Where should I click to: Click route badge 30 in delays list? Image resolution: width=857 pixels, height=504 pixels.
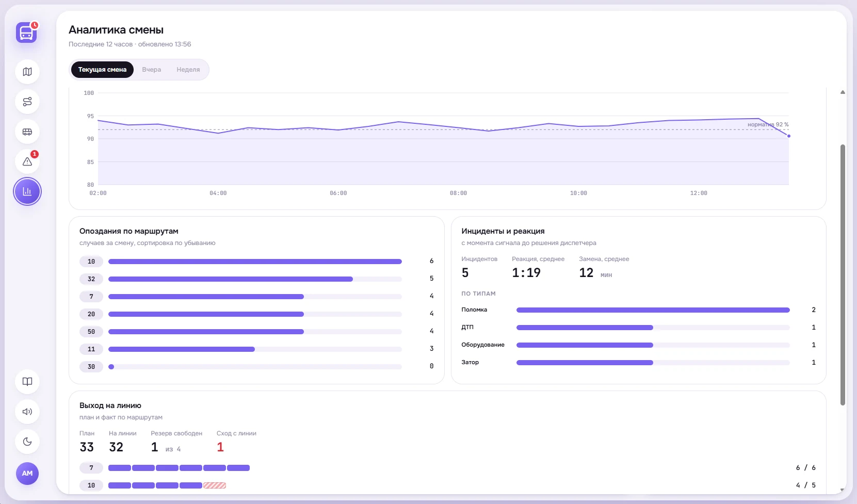click(91, 367)
